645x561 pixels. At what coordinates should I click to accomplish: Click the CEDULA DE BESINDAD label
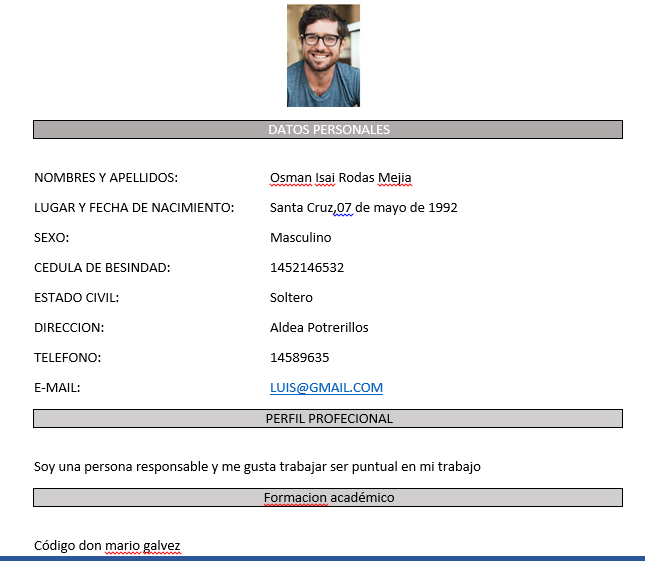pyautogui.click(x=102, y=268)
